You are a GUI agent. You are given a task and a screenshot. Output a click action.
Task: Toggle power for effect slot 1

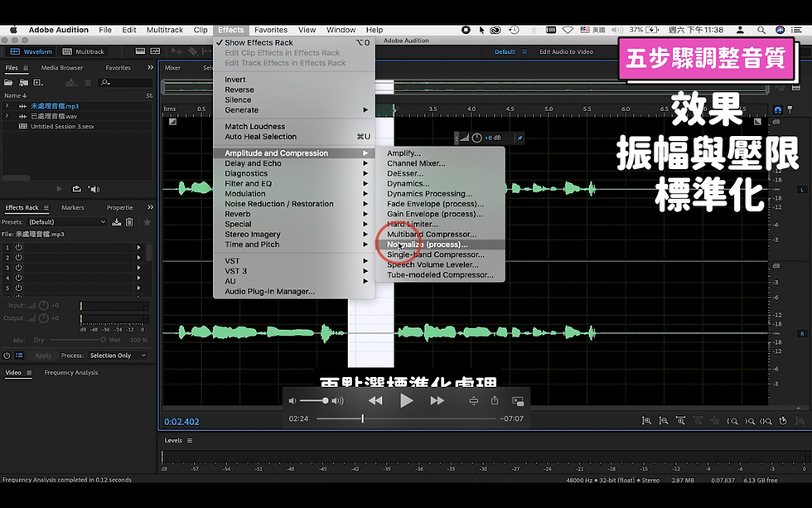click(x=18, y=248)
